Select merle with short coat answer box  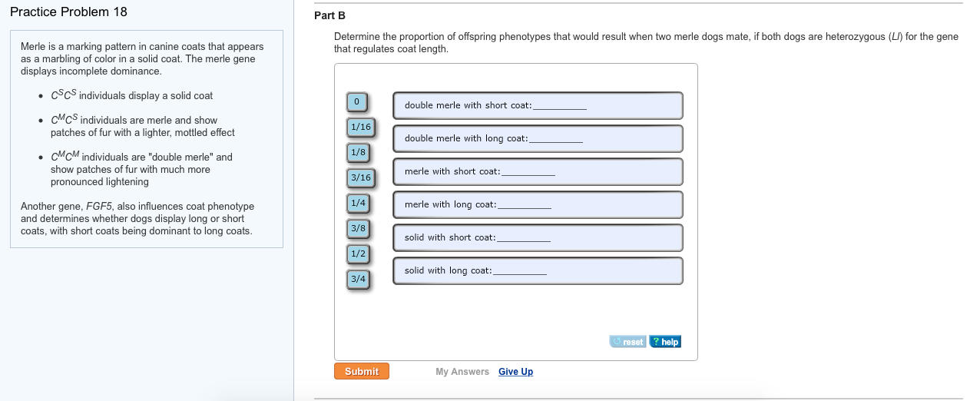click(x=528, y=172)
